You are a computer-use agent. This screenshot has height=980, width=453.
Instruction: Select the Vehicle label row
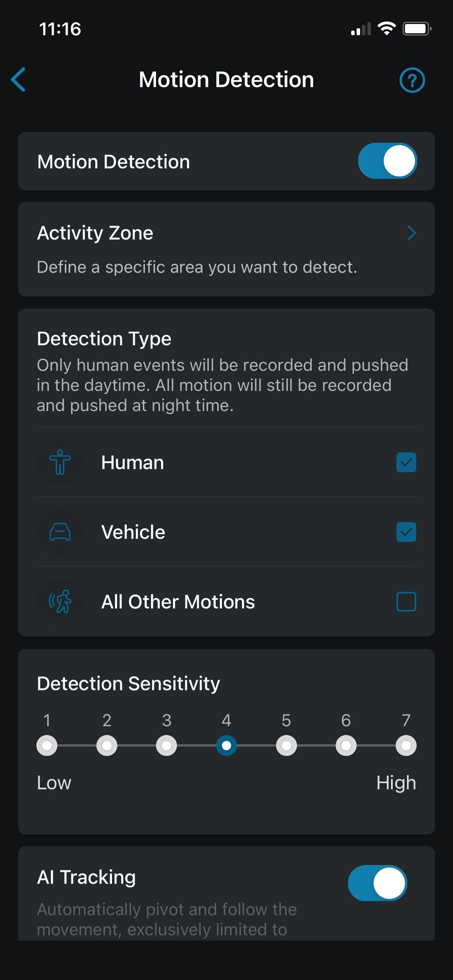pyautogui.click(x=133, y=532)
